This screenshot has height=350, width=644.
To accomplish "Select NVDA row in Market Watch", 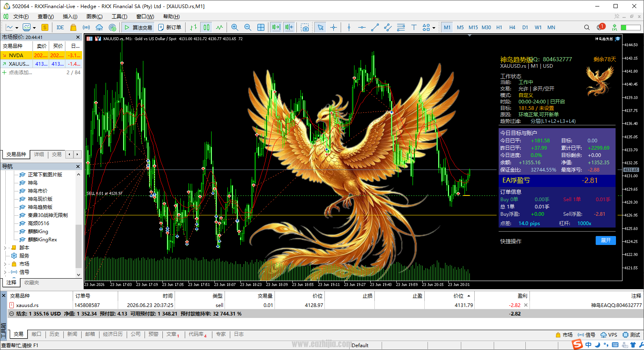I will tap(41, 56).
